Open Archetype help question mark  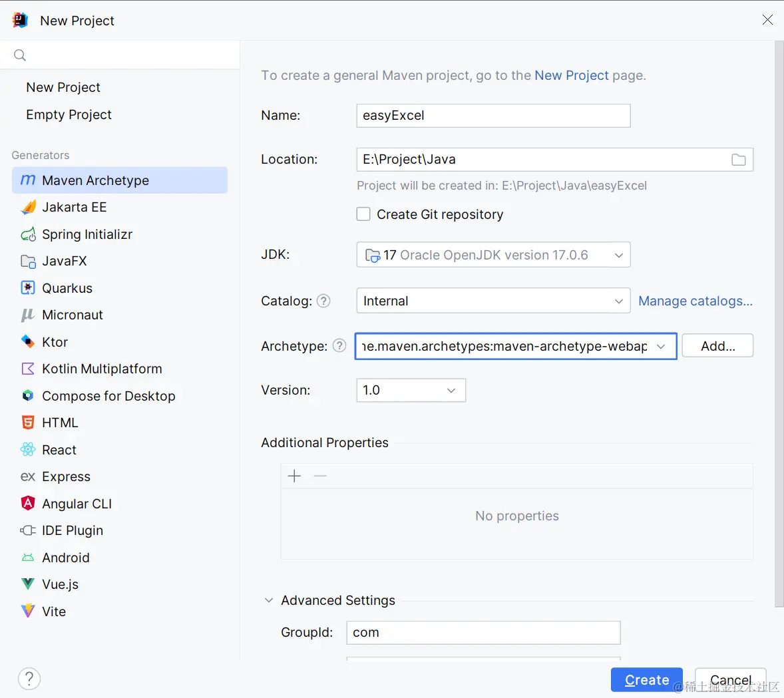(x=339, y=345)
